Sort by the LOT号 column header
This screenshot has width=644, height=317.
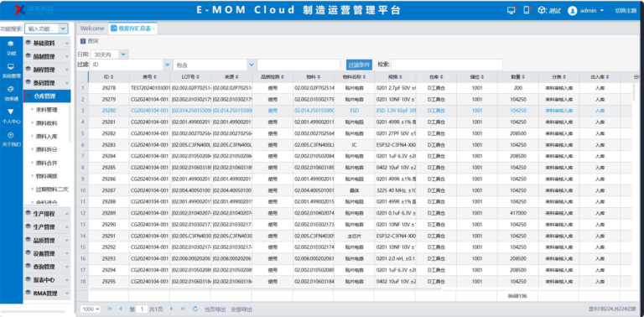coord(191,77)
